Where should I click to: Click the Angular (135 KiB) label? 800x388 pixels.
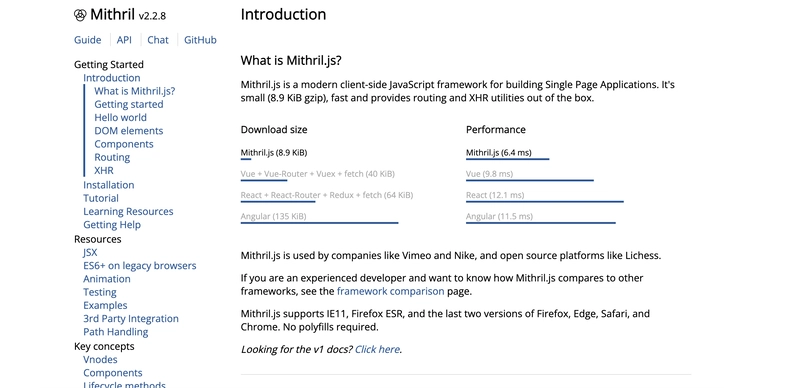coord(273,216)
